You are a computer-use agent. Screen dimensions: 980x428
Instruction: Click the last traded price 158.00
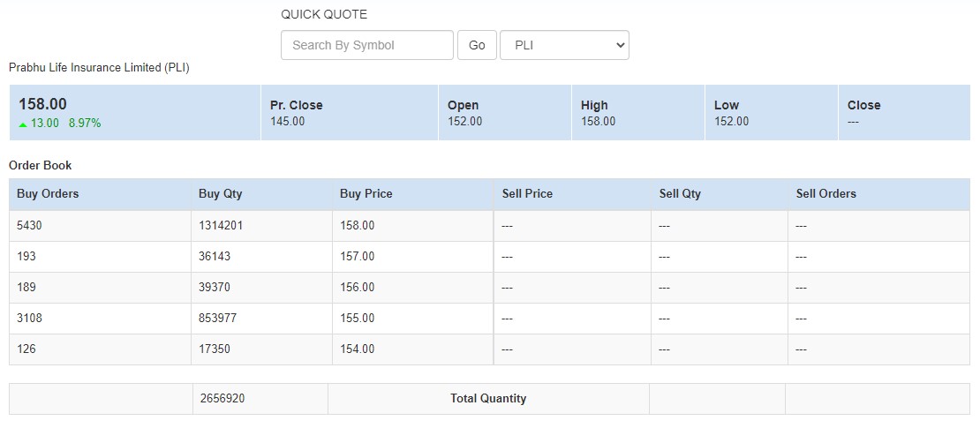(x=42, y=104)
